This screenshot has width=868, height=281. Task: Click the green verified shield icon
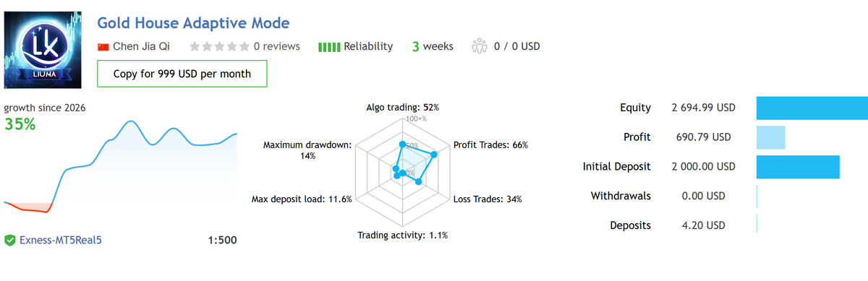coord(10,240)
